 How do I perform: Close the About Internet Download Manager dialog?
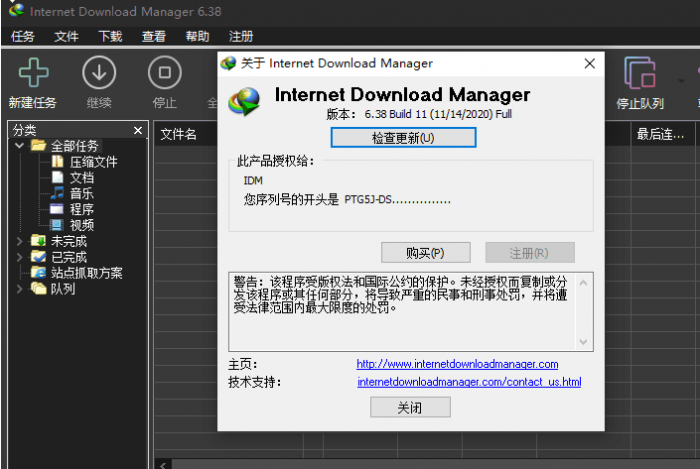(x=589, y=64)
